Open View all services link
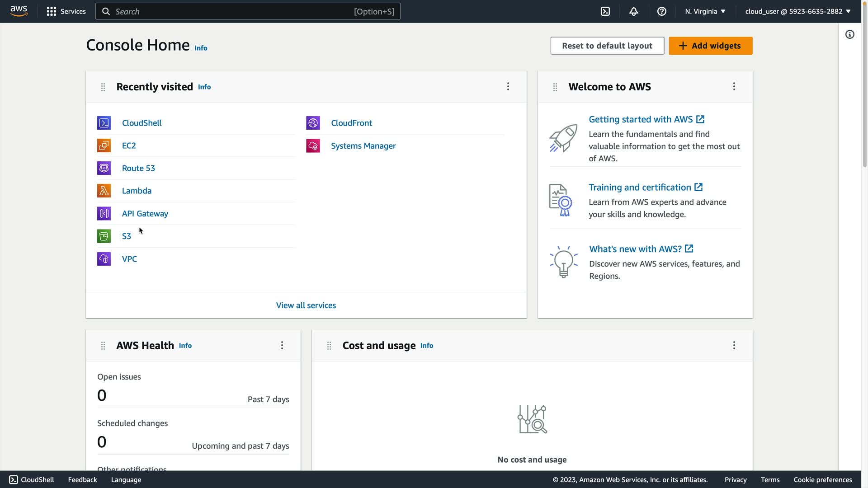 pyautogui.click(x=306, y=305)
